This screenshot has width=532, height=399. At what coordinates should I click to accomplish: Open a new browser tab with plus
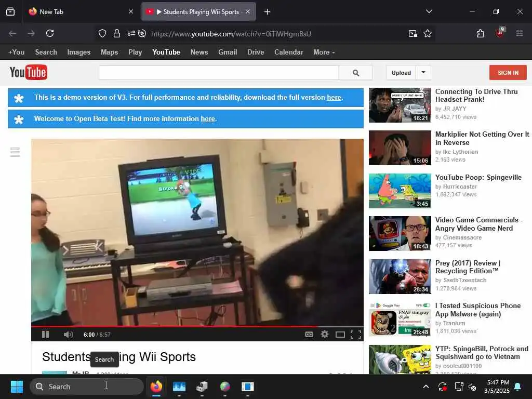point(268,12)
